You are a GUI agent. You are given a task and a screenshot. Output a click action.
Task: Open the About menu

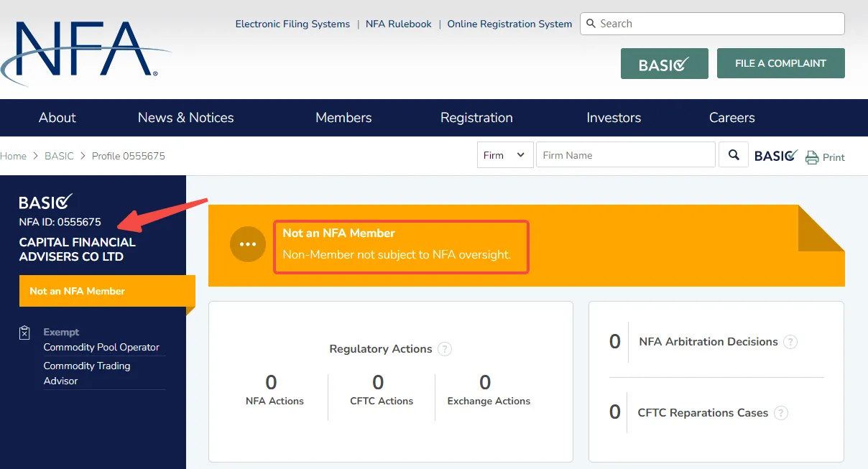point(57,118)
